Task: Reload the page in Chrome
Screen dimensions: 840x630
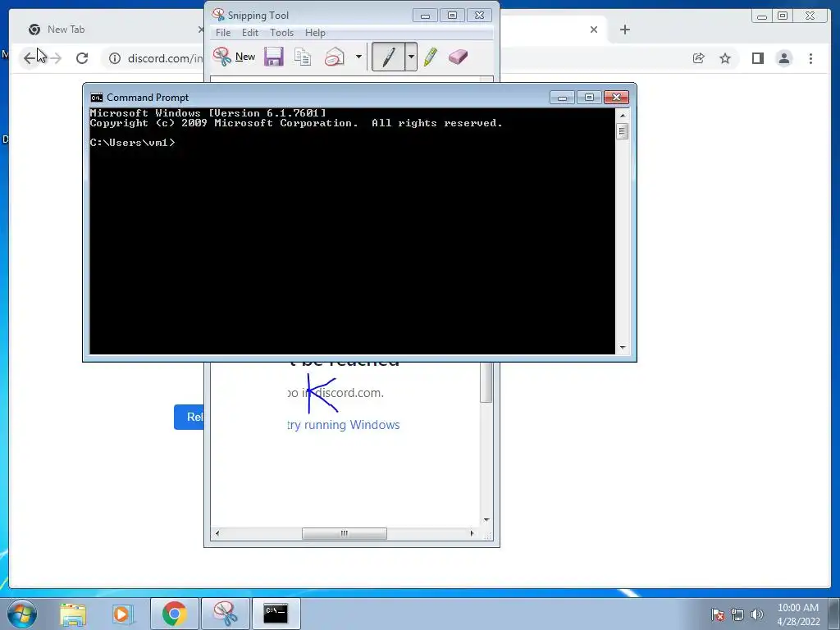Action: click(82, 58)
